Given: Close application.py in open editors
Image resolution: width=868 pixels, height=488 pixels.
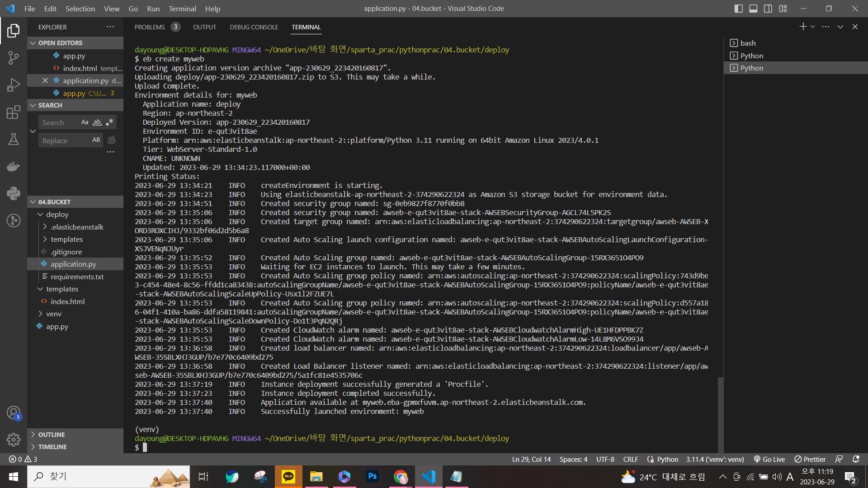Looking at the screenshot, I should point(45,80).
